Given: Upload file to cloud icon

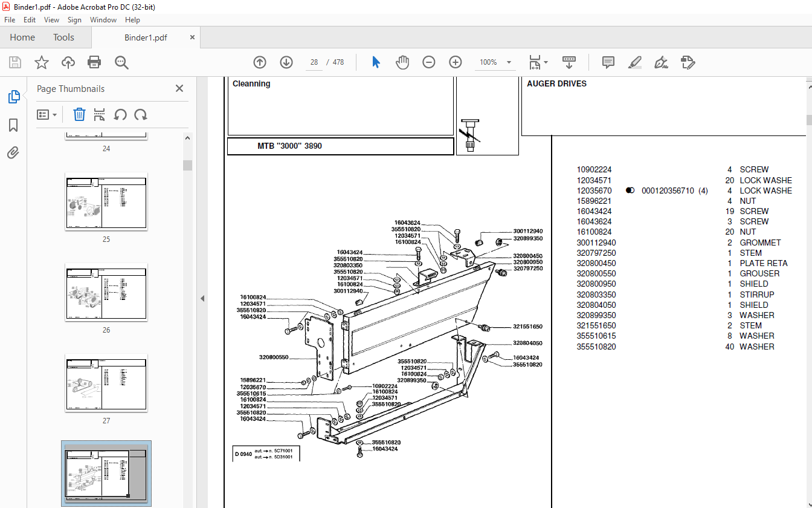Looking at the screenshot, I should click(68, 62).
